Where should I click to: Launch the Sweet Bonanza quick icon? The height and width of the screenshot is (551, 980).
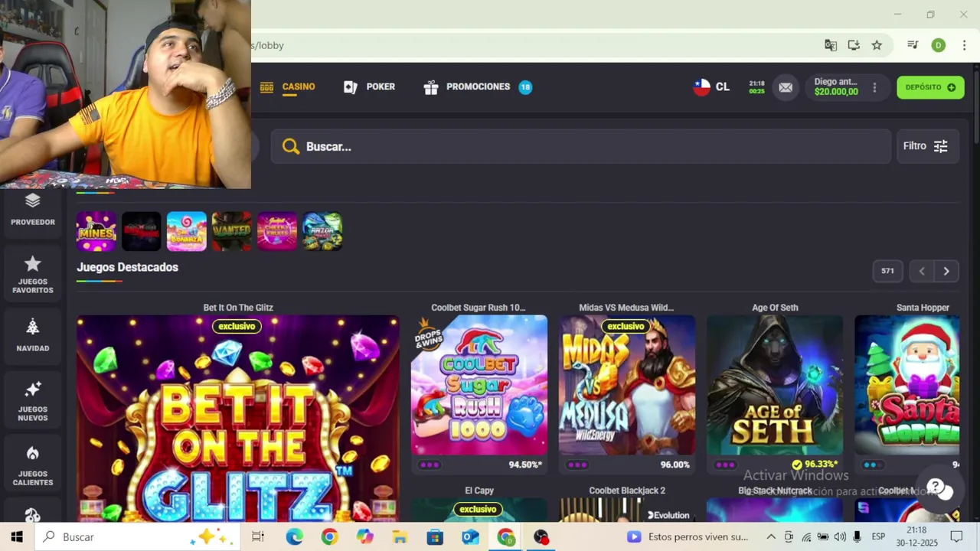point(187,231)
